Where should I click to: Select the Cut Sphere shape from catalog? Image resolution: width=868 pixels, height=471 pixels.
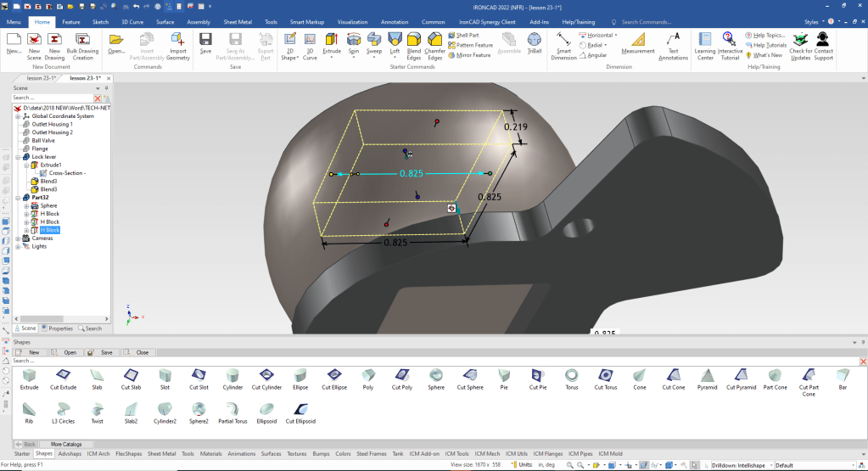click(x=469, y=379)
